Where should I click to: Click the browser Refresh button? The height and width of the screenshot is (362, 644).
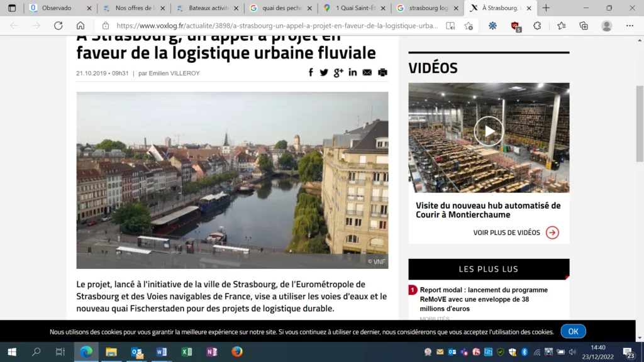point(58,26)
